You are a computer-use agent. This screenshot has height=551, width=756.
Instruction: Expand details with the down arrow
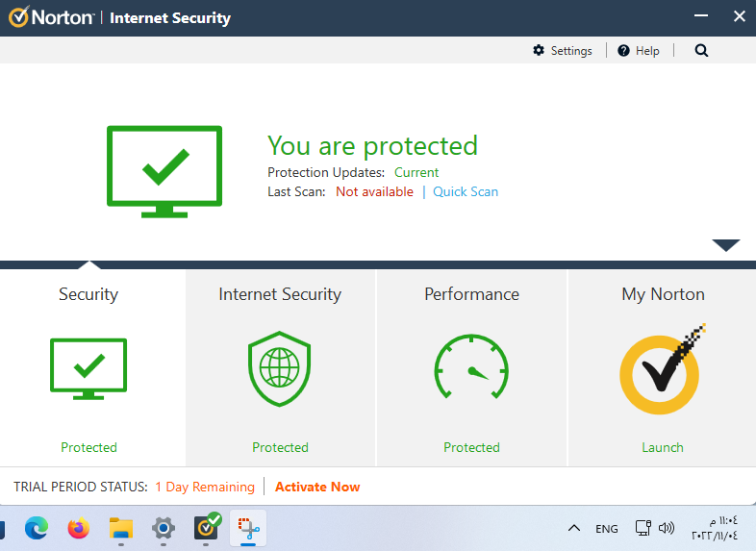[x=725, y=245]
